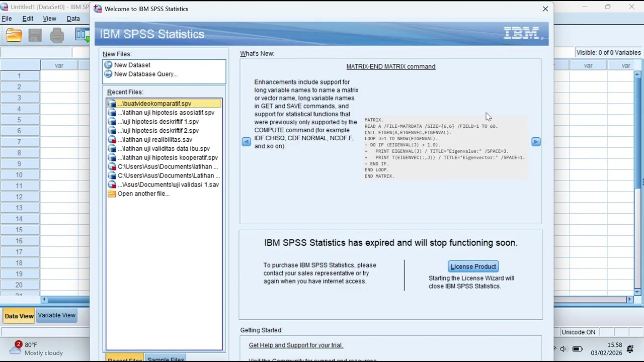This screenshot has width=644, height=362.
Task: Click the Print toolbar icon
Action: [57, 35]
